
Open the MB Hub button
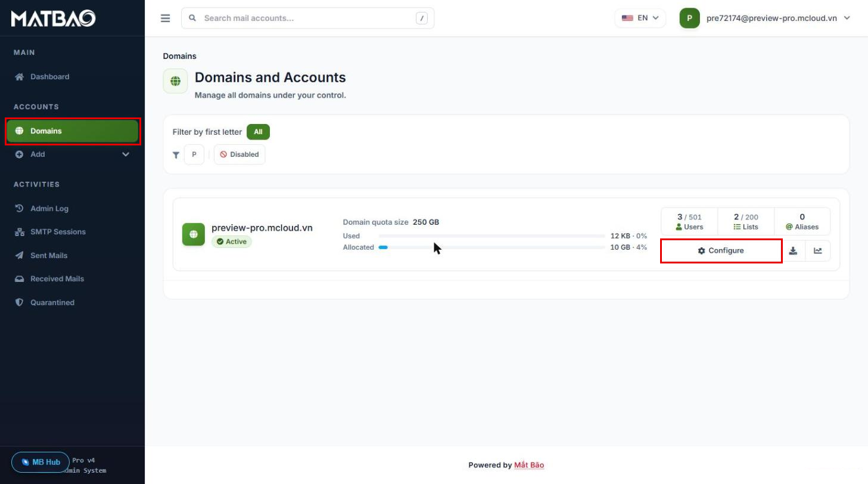(41, 462)
